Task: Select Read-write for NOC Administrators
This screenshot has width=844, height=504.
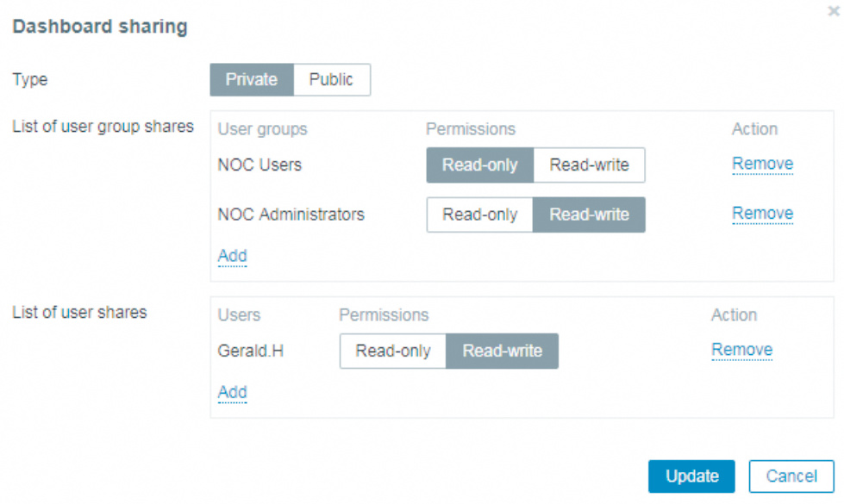Action: pyautogui.click(x=590, y=215)
